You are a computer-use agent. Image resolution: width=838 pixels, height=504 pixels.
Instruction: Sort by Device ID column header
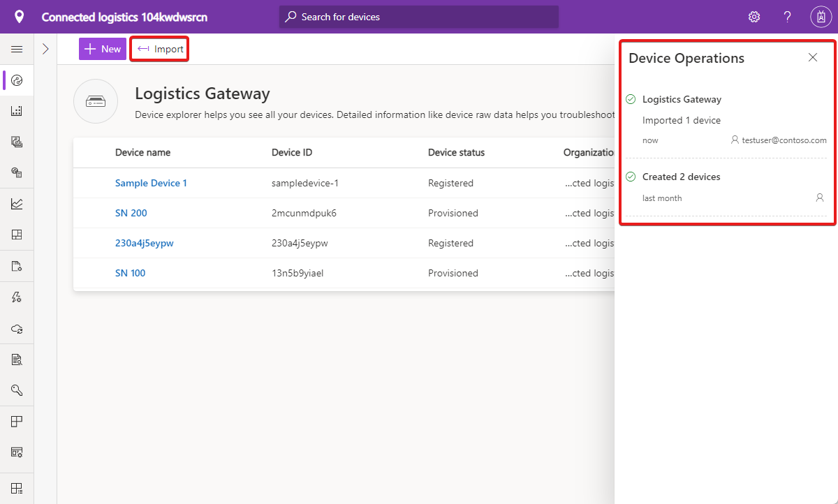pyautogui.click(x=292, y=152)
